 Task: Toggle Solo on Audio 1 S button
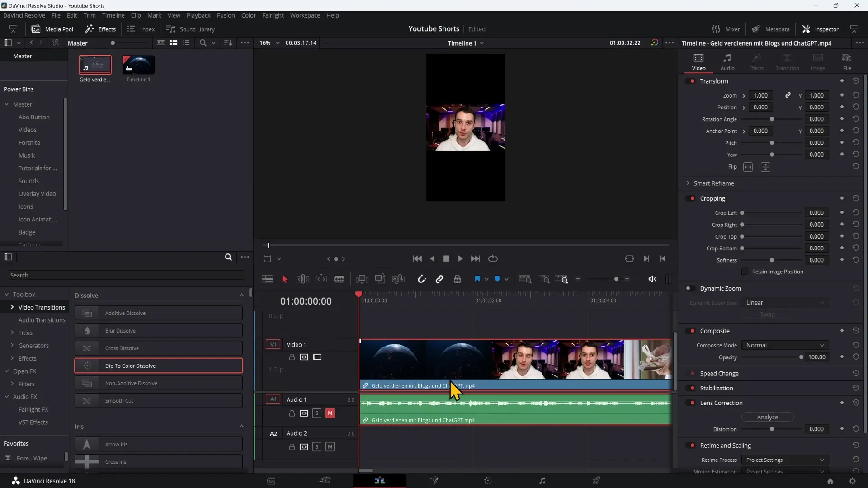pos(316,413)
